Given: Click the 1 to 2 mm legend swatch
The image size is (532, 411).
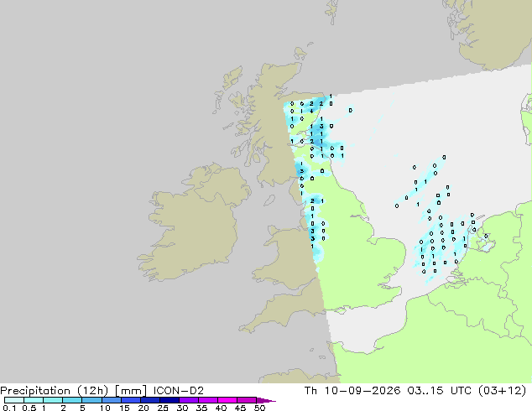Looking at the screenshot, I should point(53,400).
